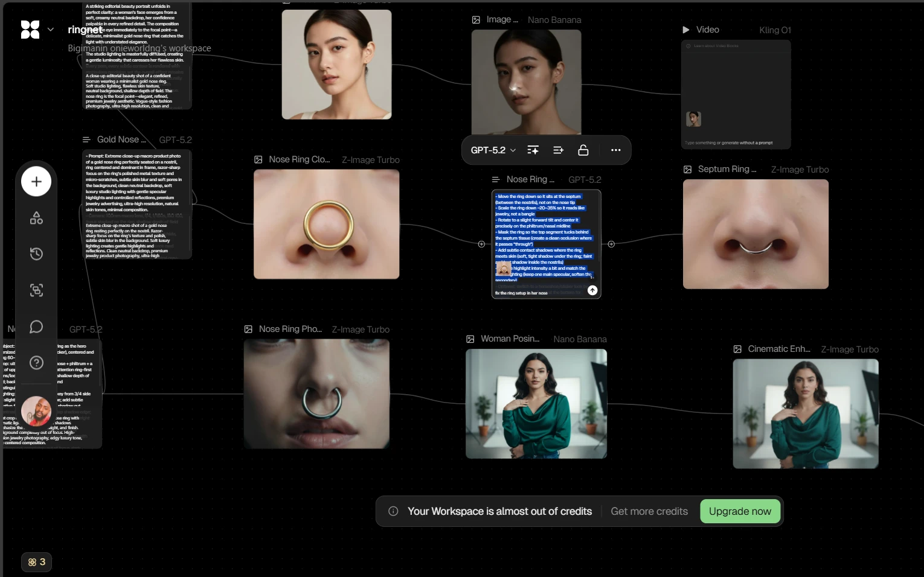Click the right plus connector on the Nose Ring node
Viewport: 924px width, 577px height.
point(611,244)
